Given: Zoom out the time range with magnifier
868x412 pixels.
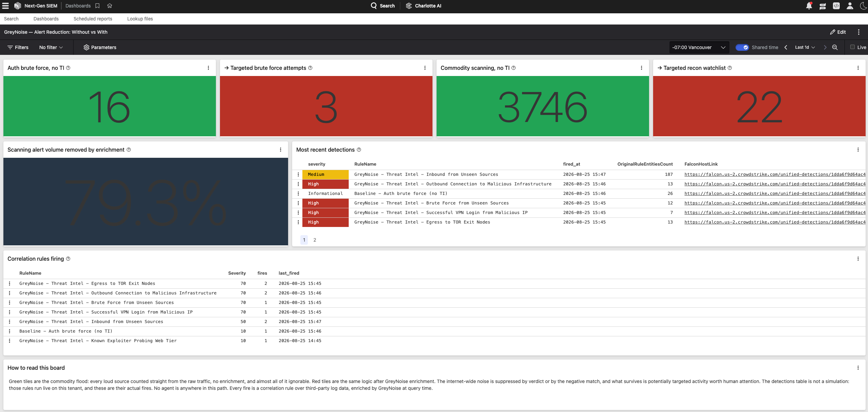Looking at the screenshot, I should [x=835, y=47].
